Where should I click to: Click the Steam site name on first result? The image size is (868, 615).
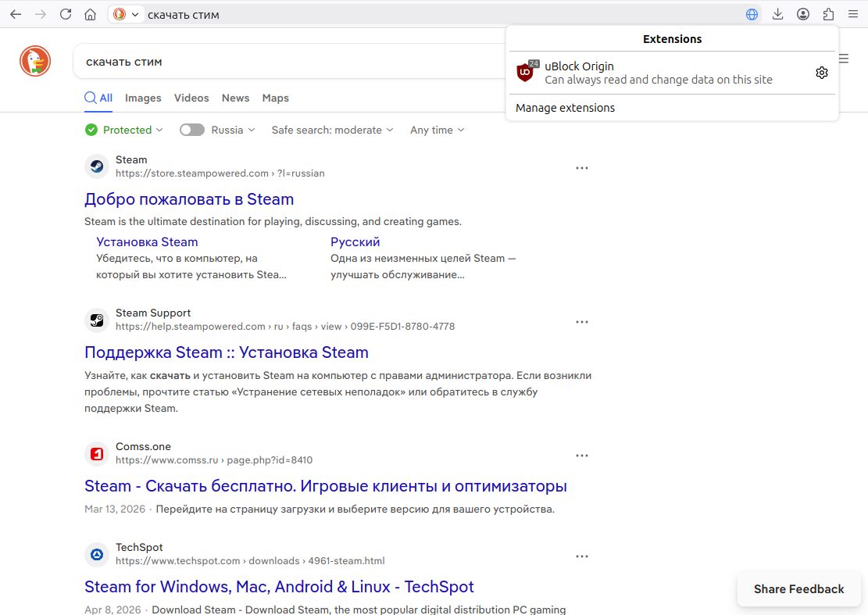point(131,160)
